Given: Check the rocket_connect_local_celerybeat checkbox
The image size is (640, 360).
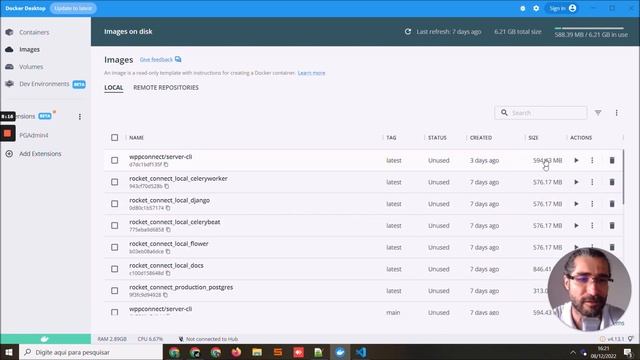Looking at the screenshot, I should click(x=115, y=225).
